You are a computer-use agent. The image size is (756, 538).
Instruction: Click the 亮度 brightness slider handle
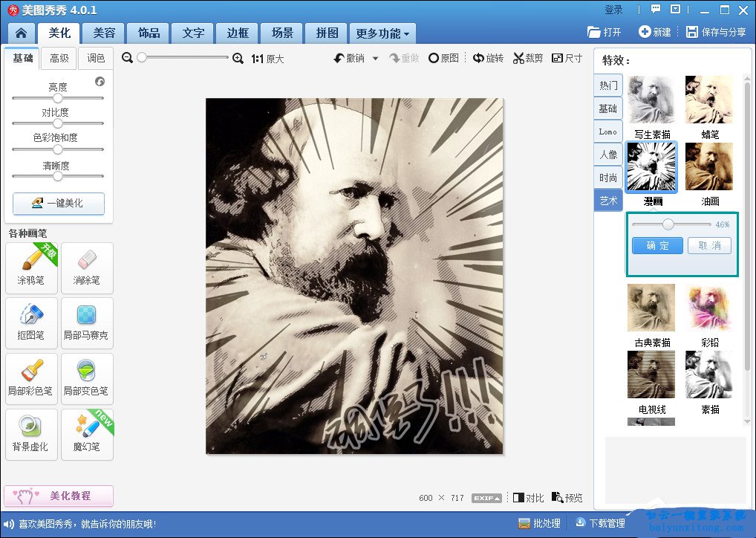[x=58, y=98]
